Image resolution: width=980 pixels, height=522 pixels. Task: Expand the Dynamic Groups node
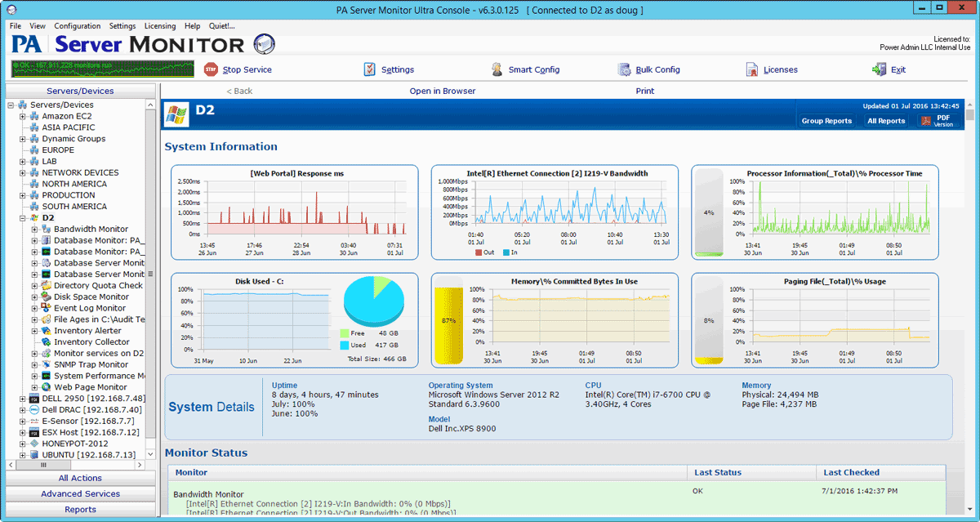(23, 139)
